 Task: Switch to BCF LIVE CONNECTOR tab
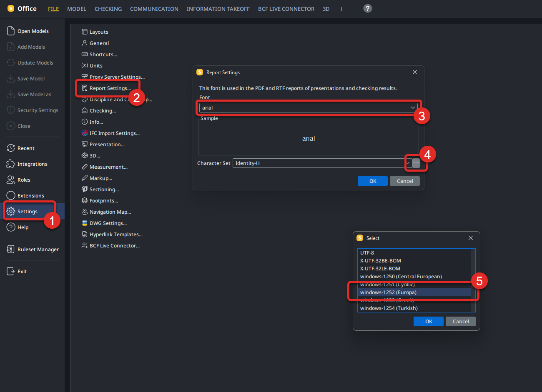pos(286,9)
